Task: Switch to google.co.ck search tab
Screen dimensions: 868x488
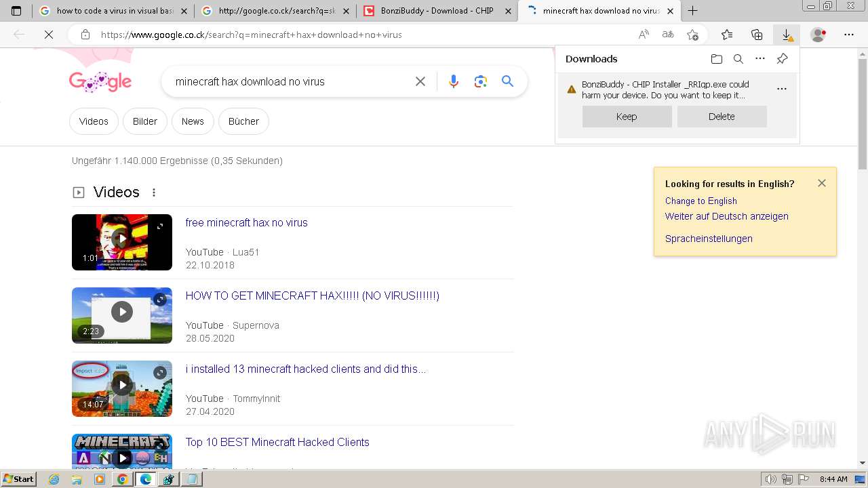Action: pyautogui.click(x=274, y=11)
